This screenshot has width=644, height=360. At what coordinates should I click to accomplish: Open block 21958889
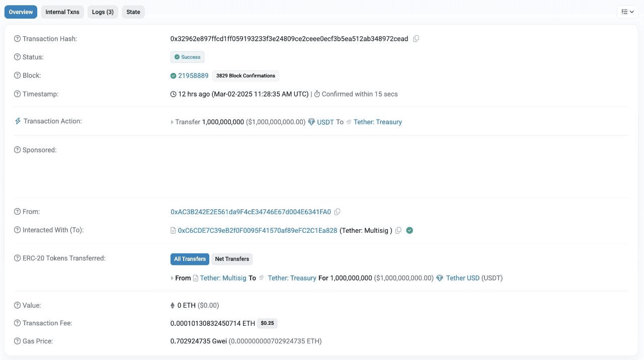193,76
